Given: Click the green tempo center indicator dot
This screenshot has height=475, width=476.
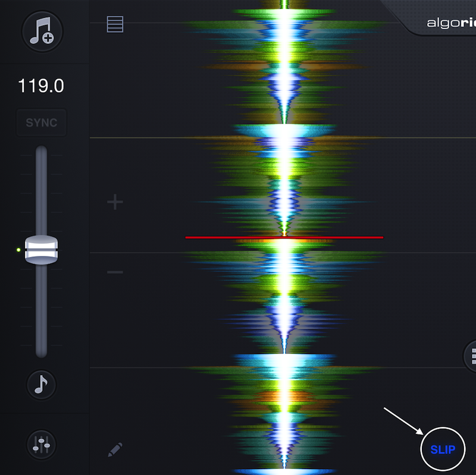Looking at the screenshot, I should coord(18,250).
